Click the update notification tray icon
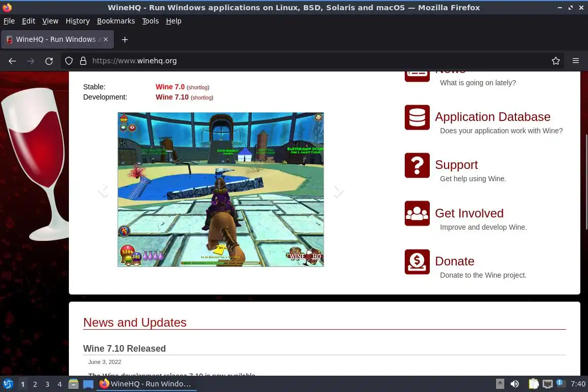This screenshot has width=588, height=392. click(x=559, y=383)
